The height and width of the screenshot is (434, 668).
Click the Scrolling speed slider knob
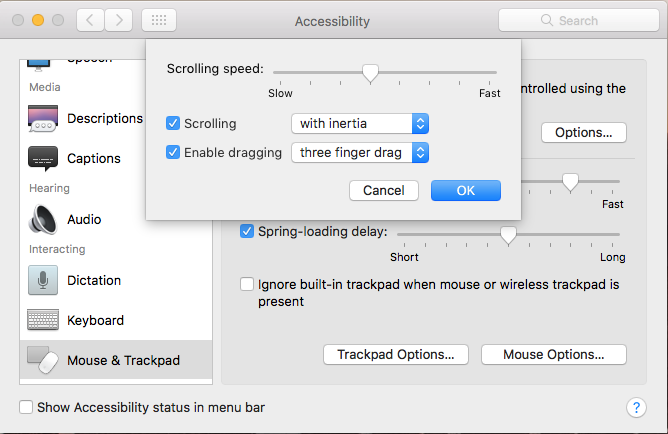click(x=370, y=72)
